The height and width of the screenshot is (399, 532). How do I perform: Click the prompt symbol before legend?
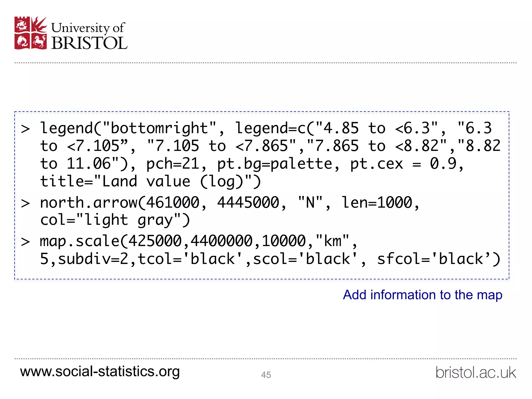[25, 129]
